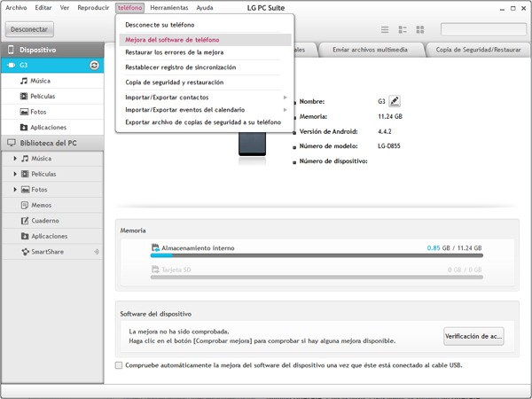Open Memos in Biblioteca del PC
This screenshot has width=532, height=399.
pos(41,205)
